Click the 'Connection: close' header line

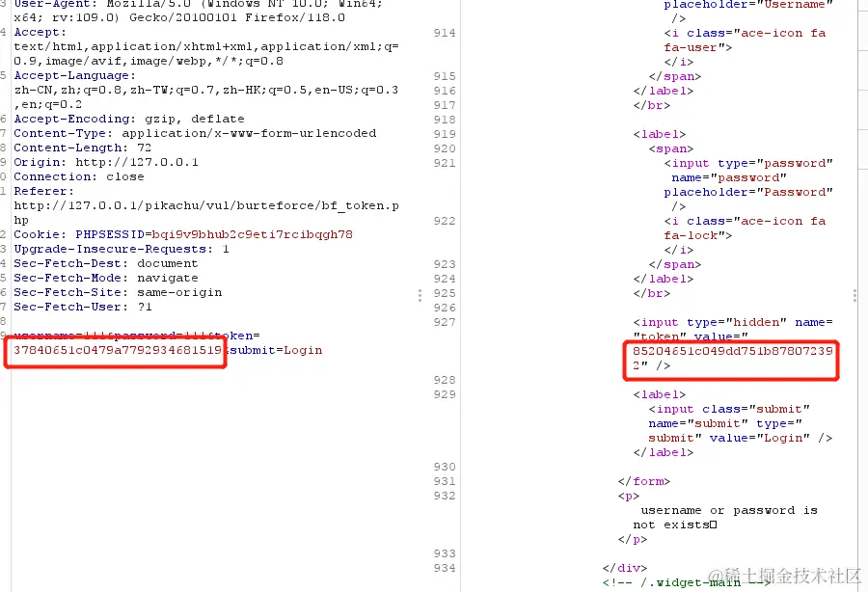point(79,175)
